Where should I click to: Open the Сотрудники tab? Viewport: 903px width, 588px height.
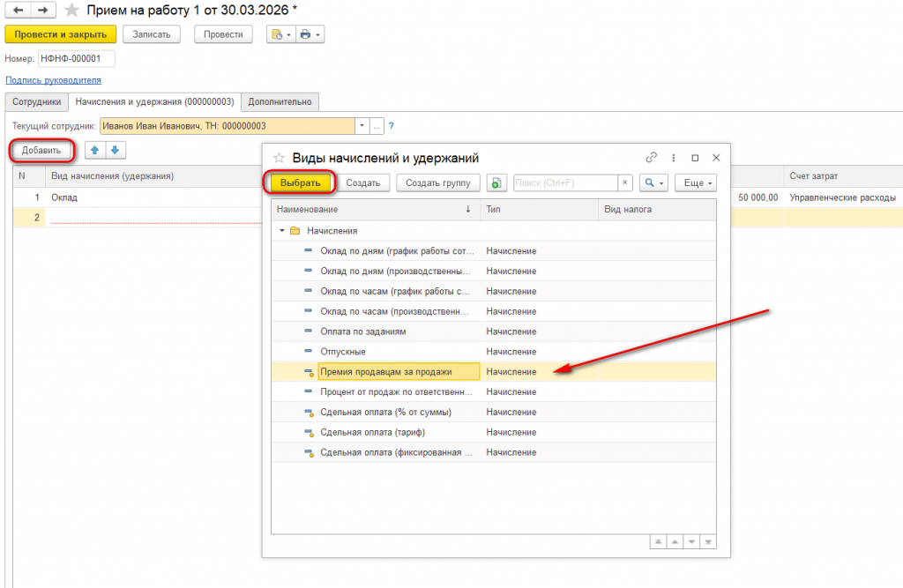37,102
